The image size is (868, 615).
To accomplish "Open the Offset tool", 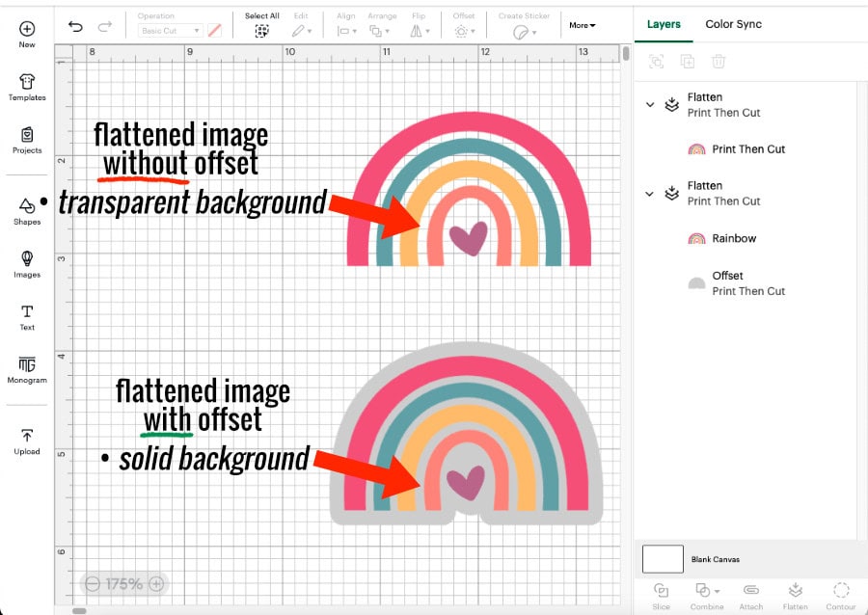I will (464, 31).
